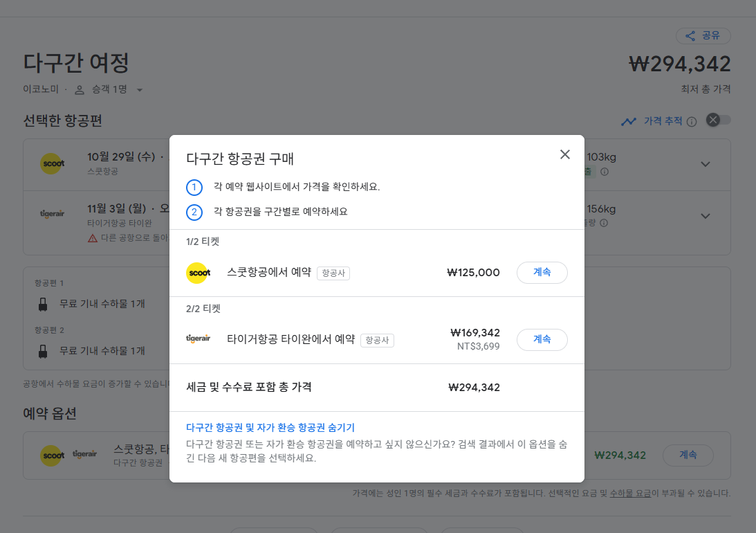Image resolution: width=756 pixels, height=533 pixels.
Task: Click the 가격 추적 trend line icon
Action: pos(629,122)
